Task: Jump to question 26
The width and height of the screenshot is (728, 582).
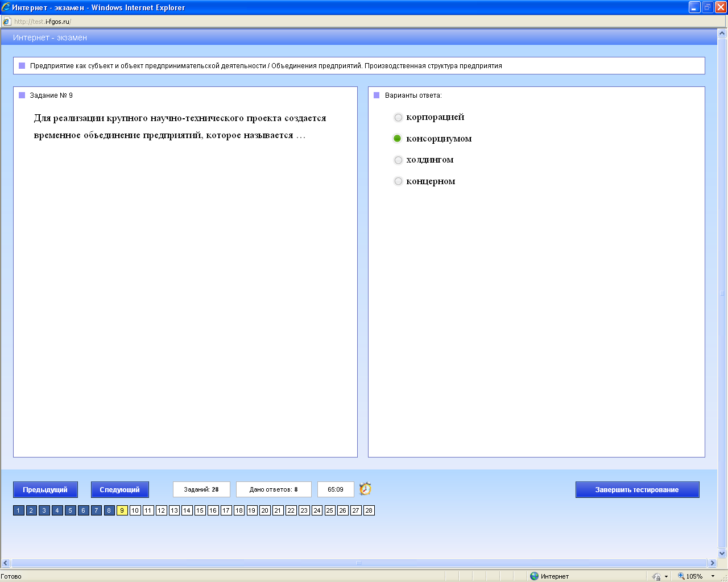Action: (x=342, y=510)
